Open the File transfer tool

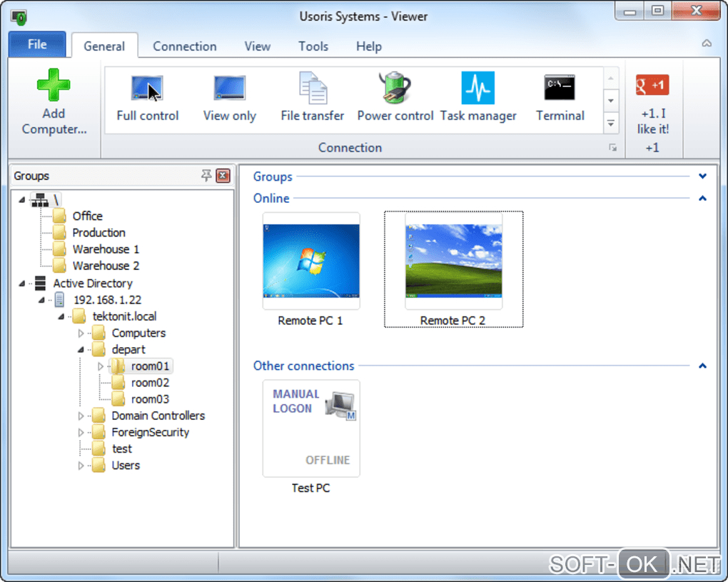(x=312, y=98)
